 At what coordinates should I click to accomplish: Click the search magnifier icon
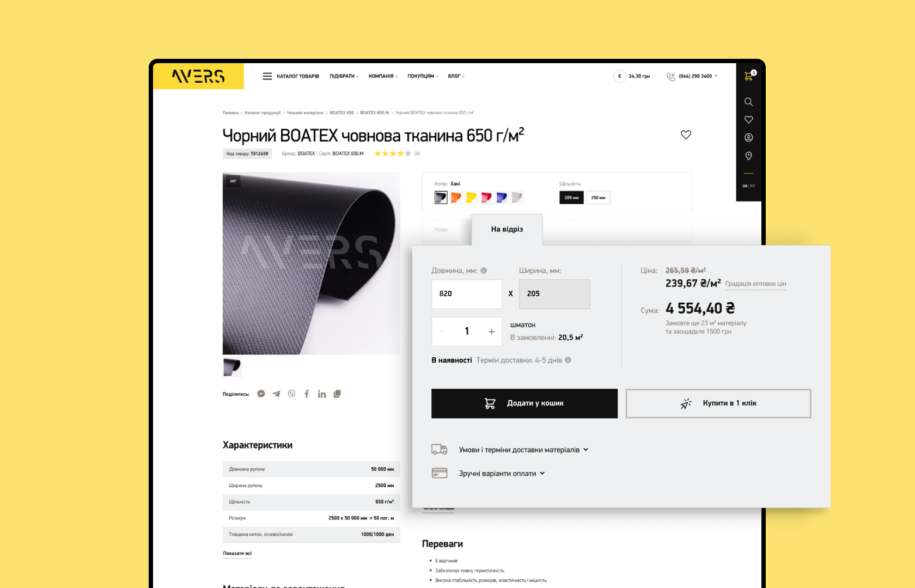(748, 102)
